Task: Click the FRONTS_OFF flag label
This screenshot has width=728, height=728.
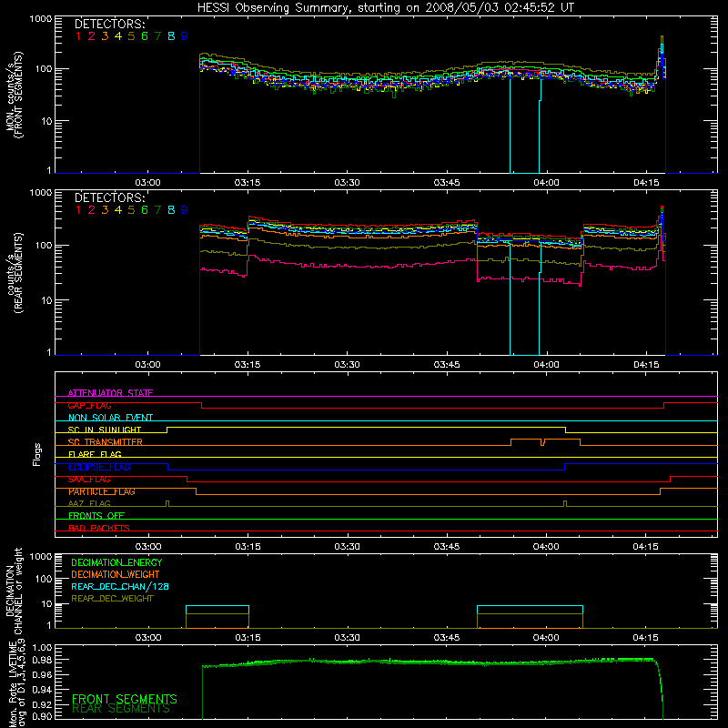Action: click(x=96, y=515)
